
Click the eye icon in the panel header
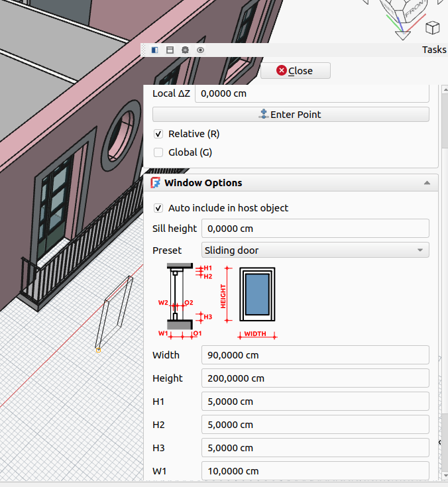tap(200, 50)
